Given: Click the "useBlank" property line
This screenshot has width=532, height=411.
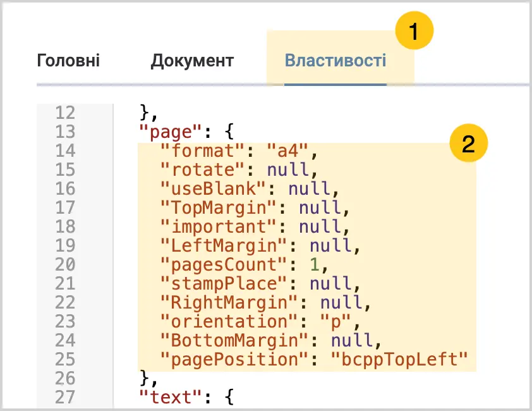Looking at the screenshot, I should (x=250, y=188).
